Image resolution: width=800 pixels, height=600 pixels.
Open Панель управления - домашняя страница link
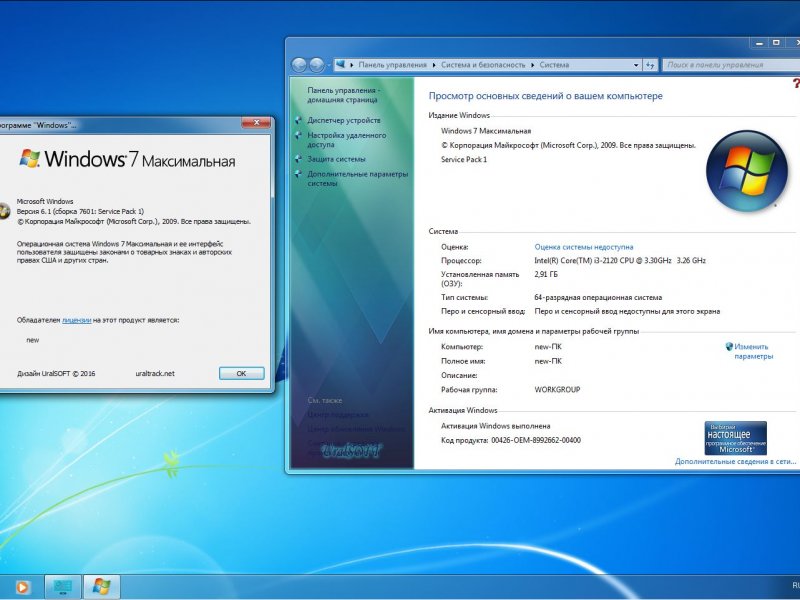343,95
